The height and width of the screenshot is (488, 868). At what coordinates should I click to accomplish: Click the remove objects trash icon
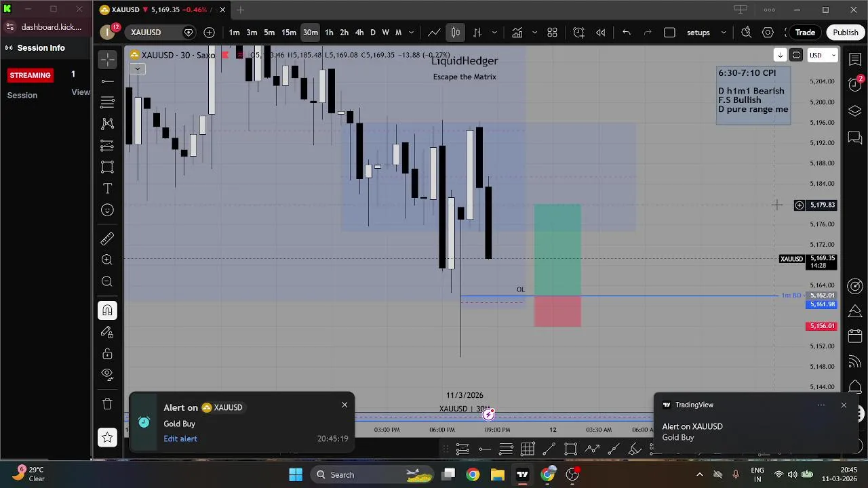pyautogui.click(x=107, y=404)
